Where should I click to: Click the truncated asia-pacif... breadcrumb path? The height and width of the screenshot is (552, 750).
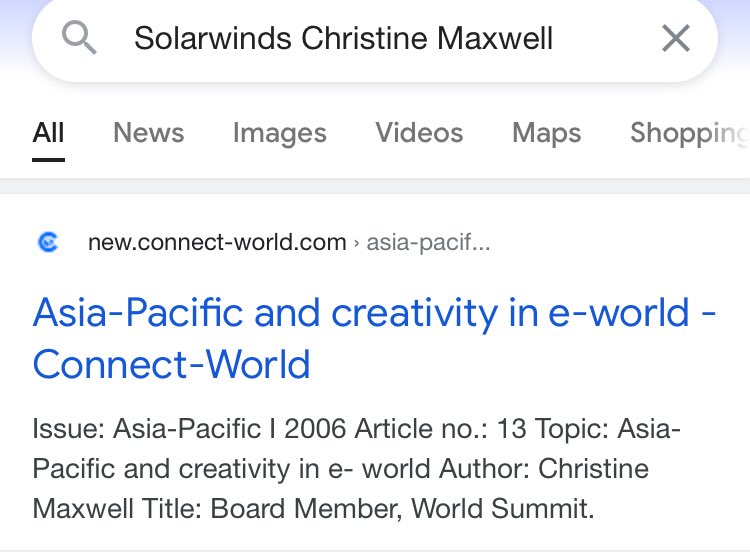(429, 243)
